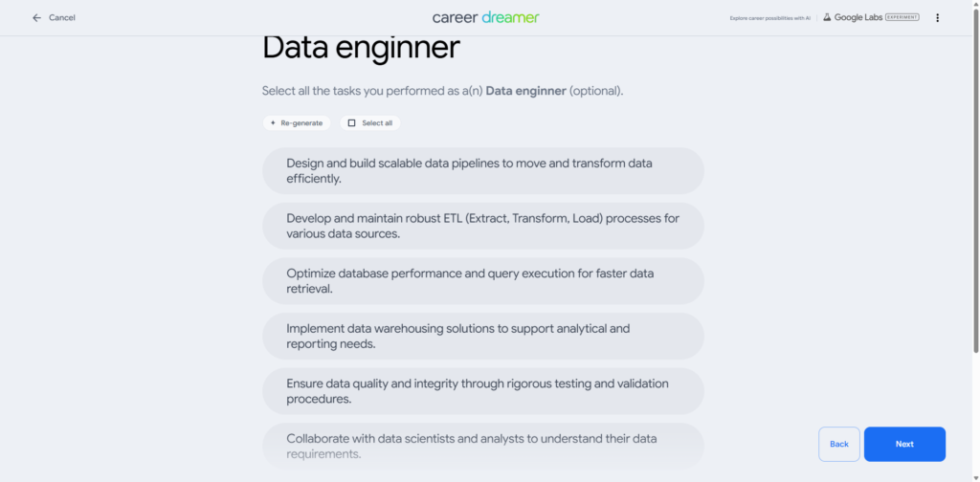Pick the collaborate with data scientists task

click(x=482, y=446)
